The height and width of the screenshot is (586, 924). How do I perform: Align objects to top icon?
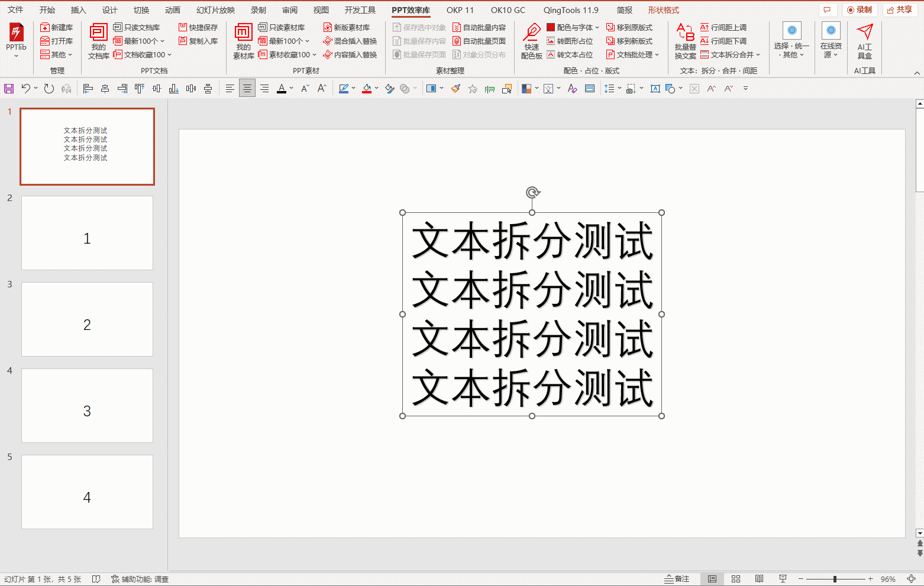point(140,89)
